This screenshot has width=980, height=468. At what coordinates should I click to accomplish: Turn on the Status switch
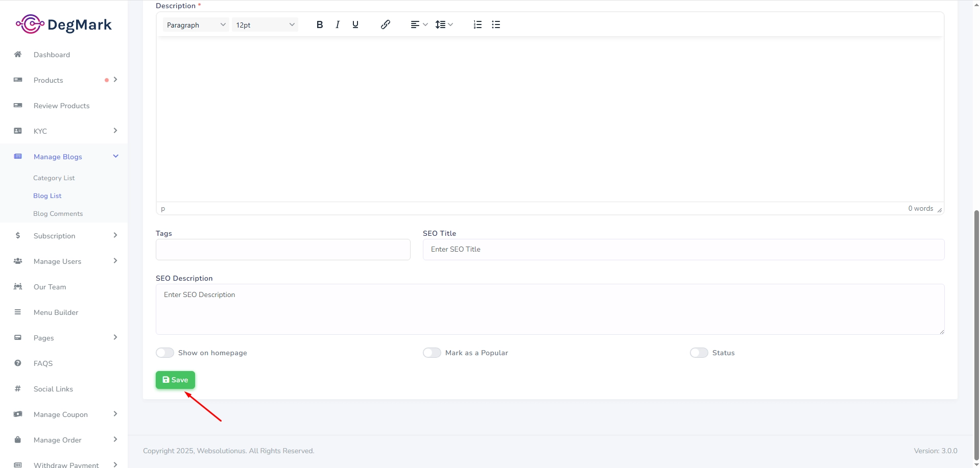click(699, 353)
